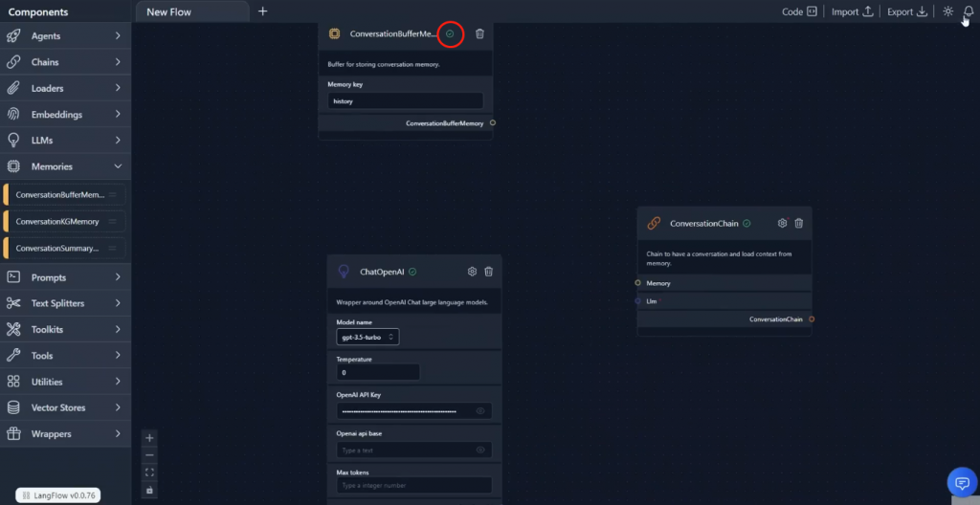Fit the flow view to screen
980x505 pixels.
click(149, 472)
